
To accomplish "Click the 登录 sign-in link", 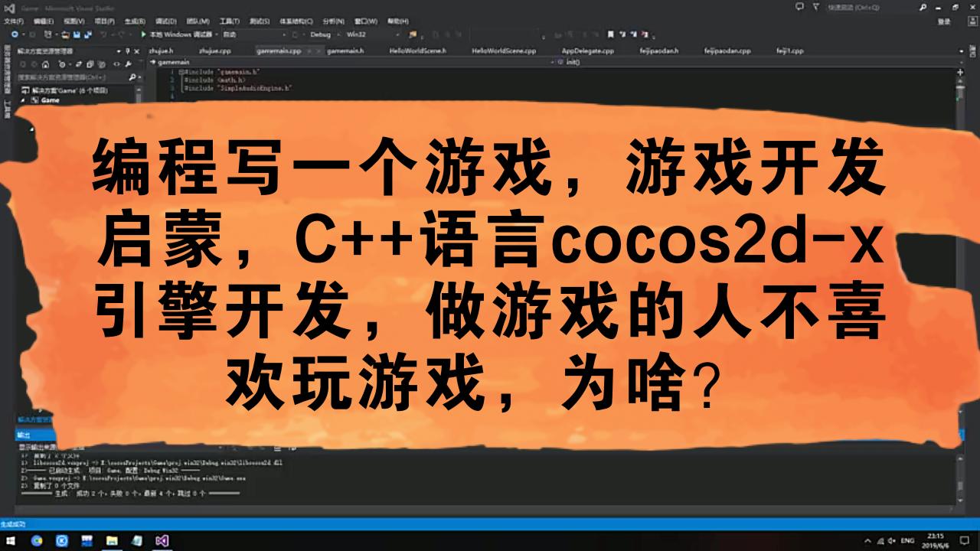I will click(x=944, y=21).
